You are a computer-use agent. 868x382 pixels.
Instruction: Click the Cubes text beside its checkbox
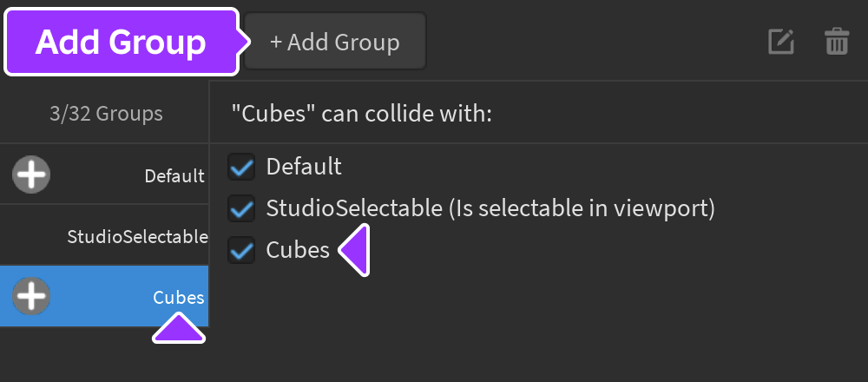298,251
